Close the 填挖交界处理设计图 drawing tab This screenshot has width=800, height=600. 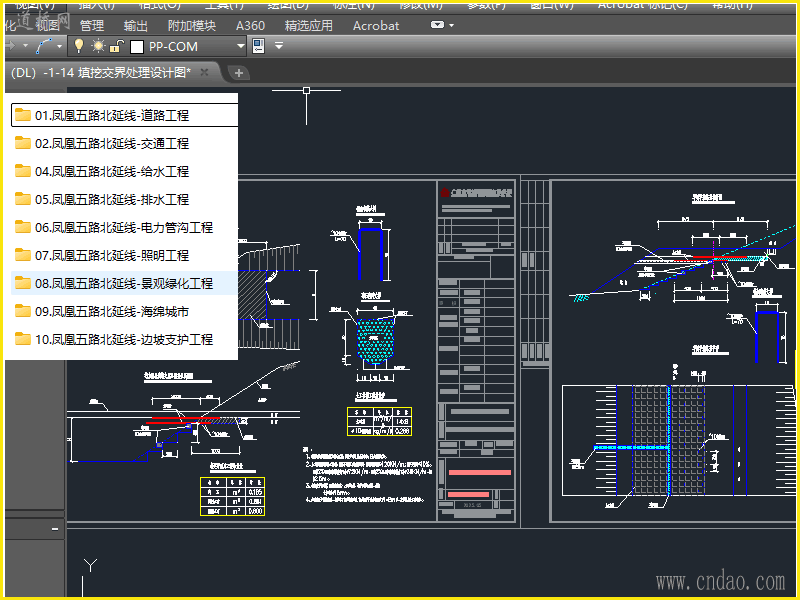204,72
